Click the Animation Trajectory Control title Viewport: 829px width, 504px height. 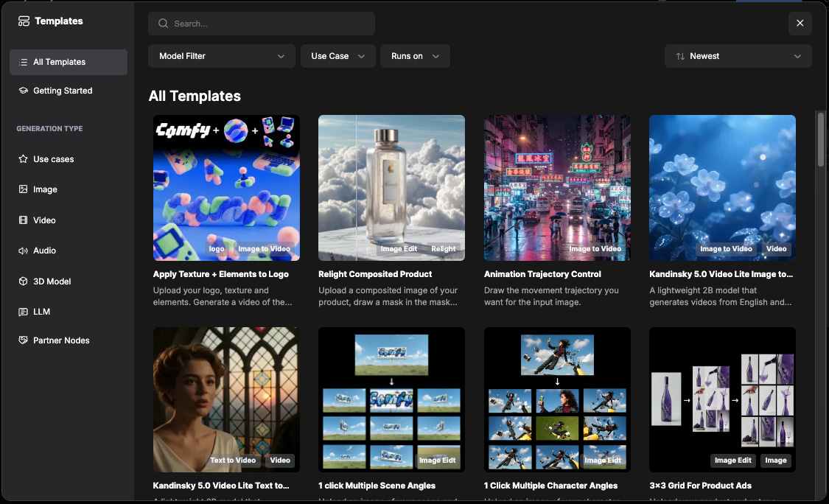click(x=542, y=274)
